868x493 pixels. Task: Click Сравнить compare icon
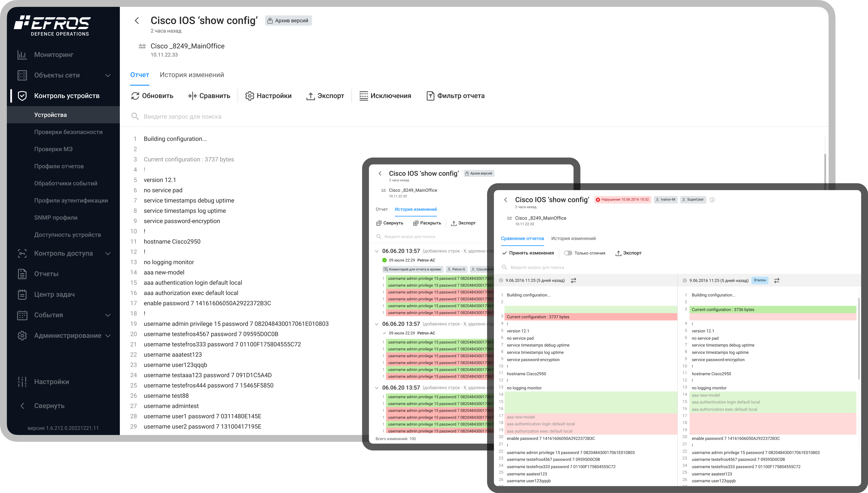tap(192, 96)
